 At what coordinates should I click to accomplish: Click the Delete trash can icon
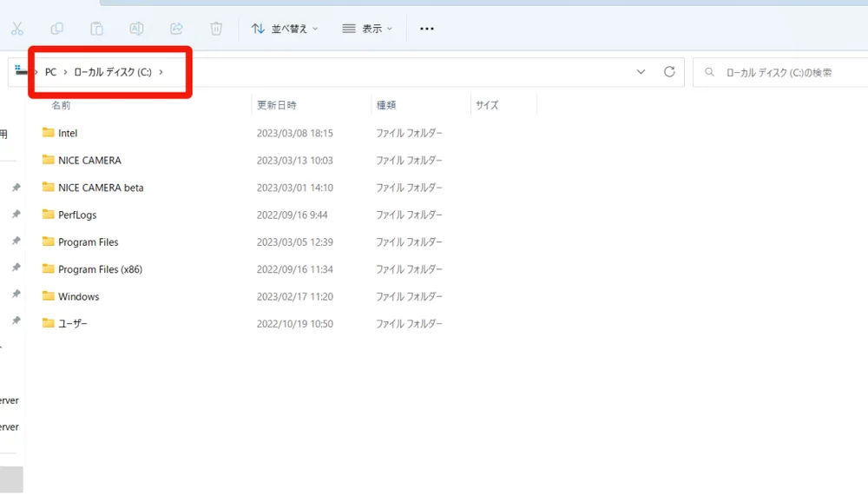[x=216, y=29]
